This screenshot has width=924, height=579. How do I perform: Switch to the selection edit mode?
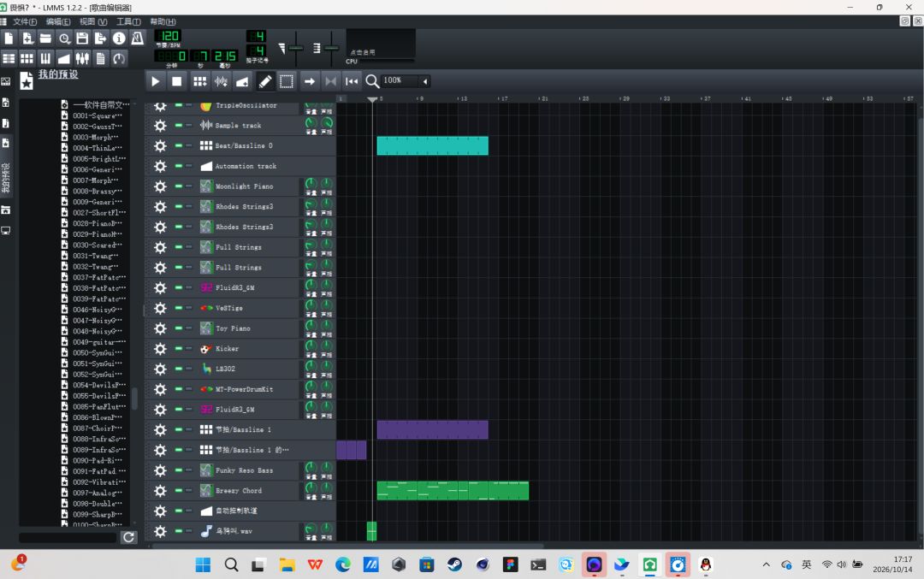click(287, 81)
